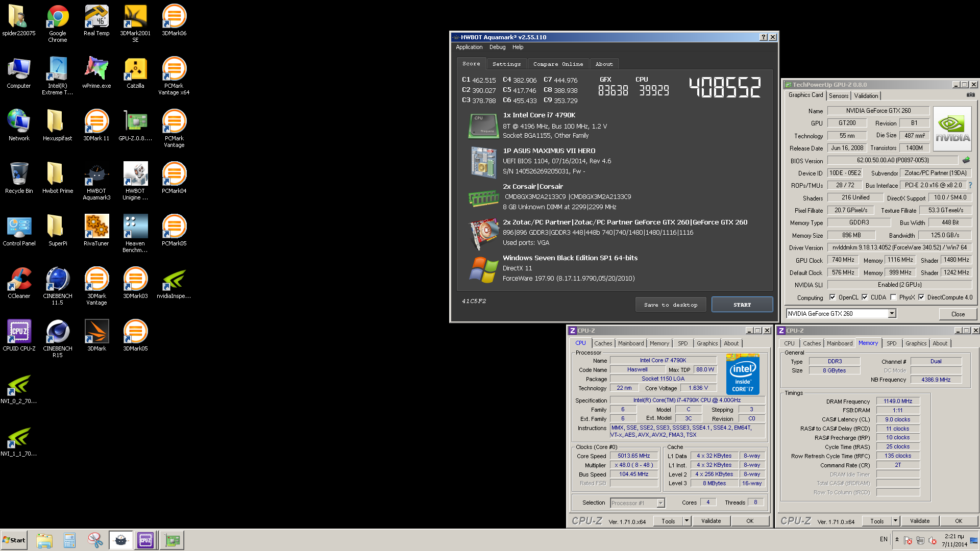Image resolution: width=980 pixels, height=551 pixels.
Task: Launch HWBOT Aquamark3 desktop shortcut
Action: pyautogui.click(x=96, y=181)
